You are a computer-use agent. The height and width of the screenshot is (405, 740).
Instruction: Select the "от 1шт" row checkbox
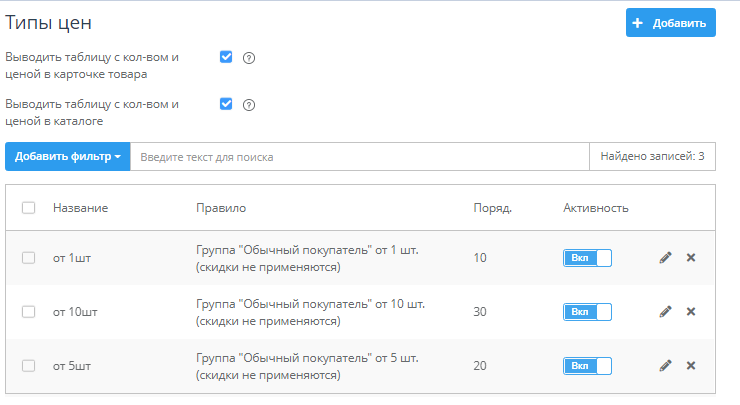point(29,258)
